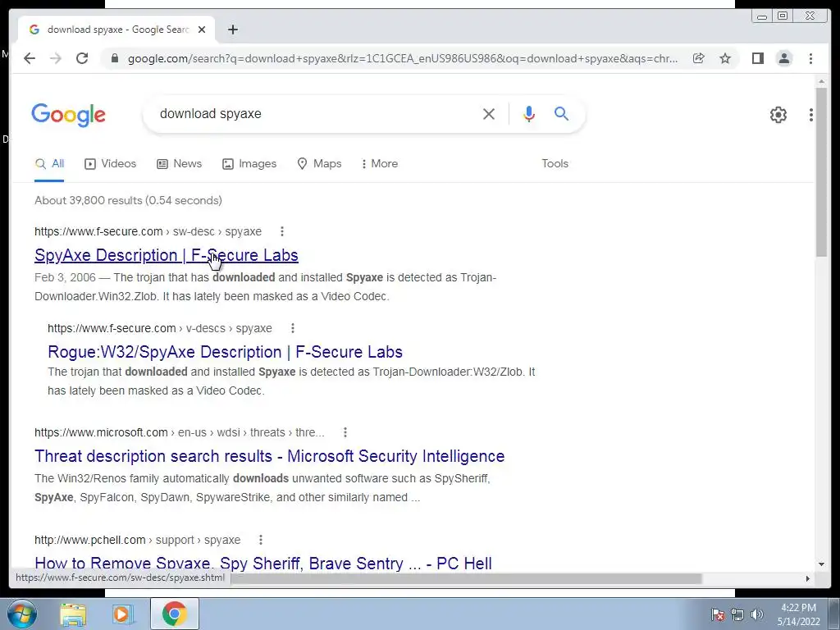The image size is (840, 630).
Task: Share this page using the share icon
Action: 698,58
